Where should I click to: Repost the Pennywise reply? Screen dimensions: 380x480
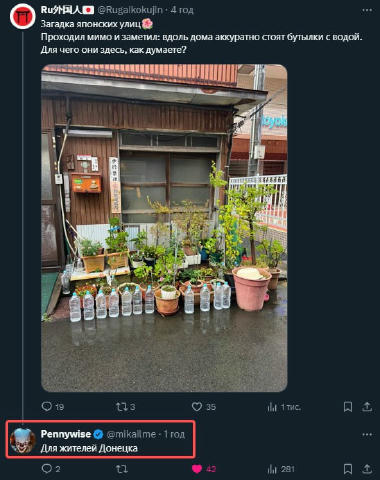[121, 469]
